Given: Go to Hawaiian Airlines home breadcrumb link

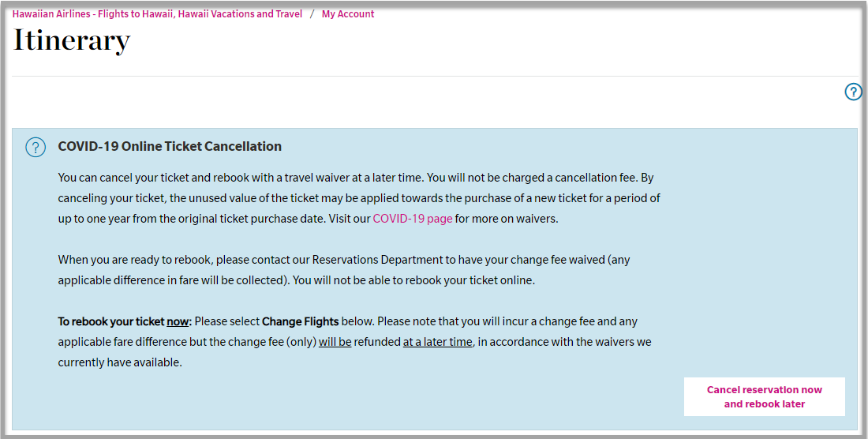Looking at the screenshot, I should point(157,14).
